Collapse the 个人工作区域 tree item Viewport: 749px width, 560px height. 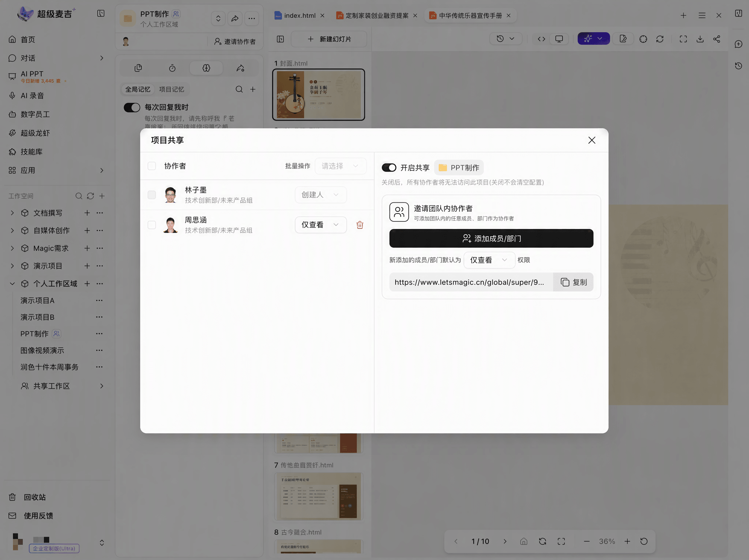[x=12, y=283]
